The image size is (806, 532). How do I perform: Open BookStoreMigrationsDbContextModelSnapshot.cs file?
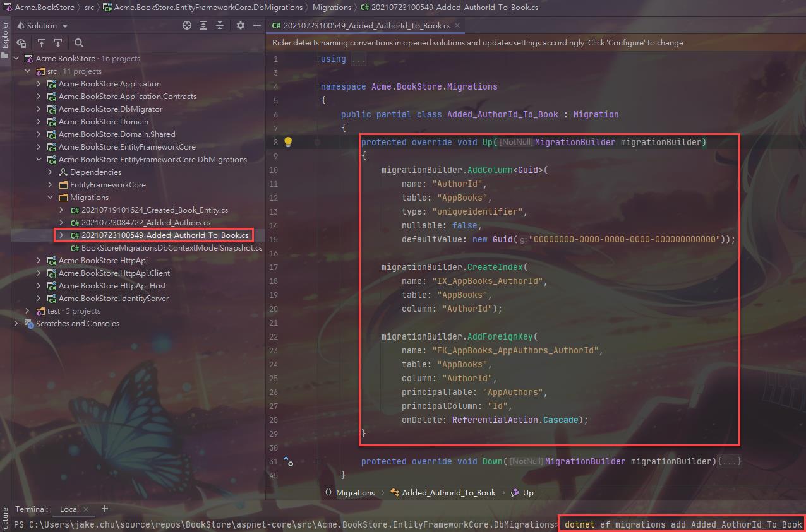coord(171,248)
